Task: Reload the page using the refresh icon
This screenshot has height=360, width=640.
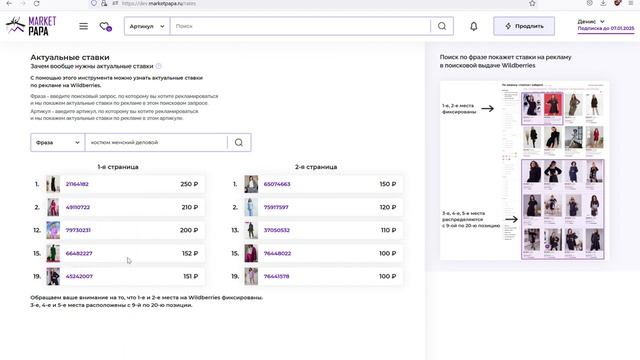Action: click(37, 3)
